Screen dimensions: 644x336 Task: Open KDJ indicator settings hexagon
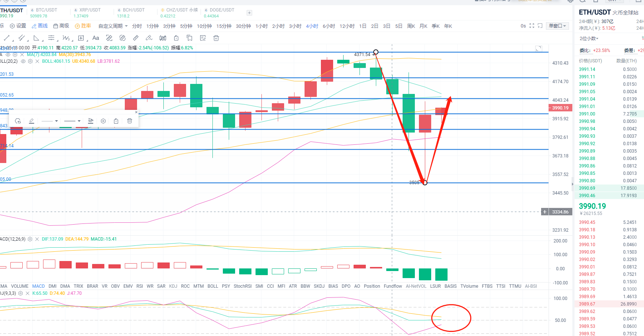click(20, 293)
